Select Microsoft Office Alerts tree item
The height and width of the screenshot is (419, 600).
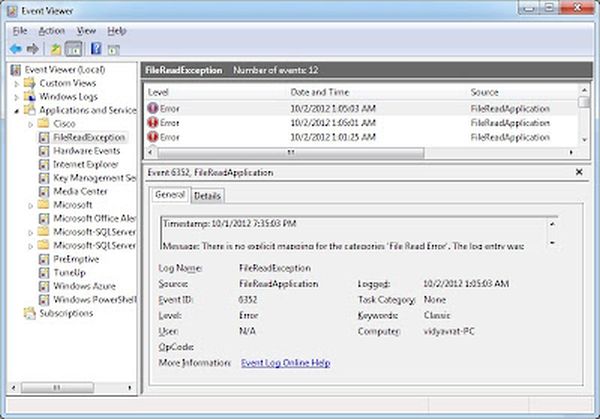(x=94, y=218)
